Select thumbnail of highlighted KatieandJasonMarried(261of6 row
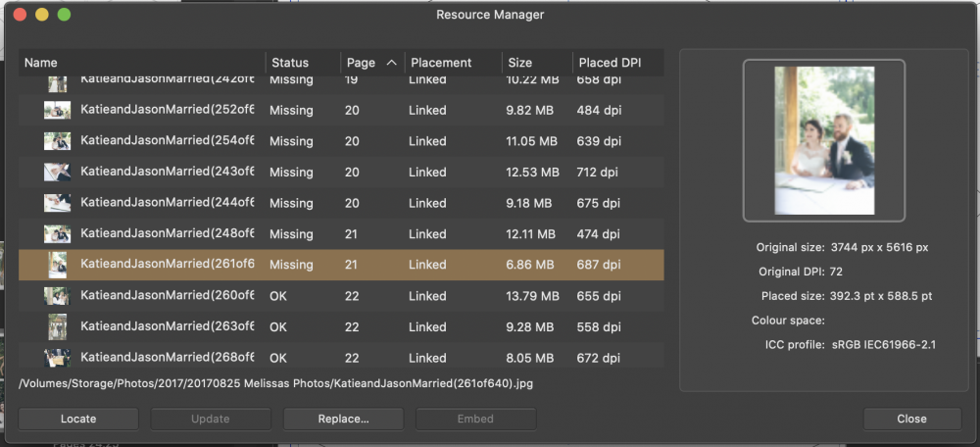 pyautogui.click(x=58, y=265)
